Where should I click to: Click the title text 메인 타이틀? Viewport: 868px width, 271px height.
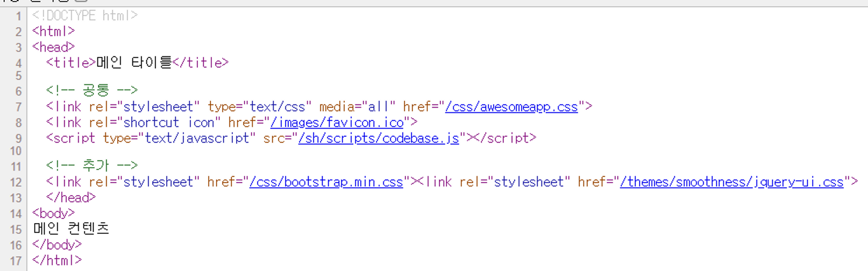pyautogui.click(x=134, y=62)
